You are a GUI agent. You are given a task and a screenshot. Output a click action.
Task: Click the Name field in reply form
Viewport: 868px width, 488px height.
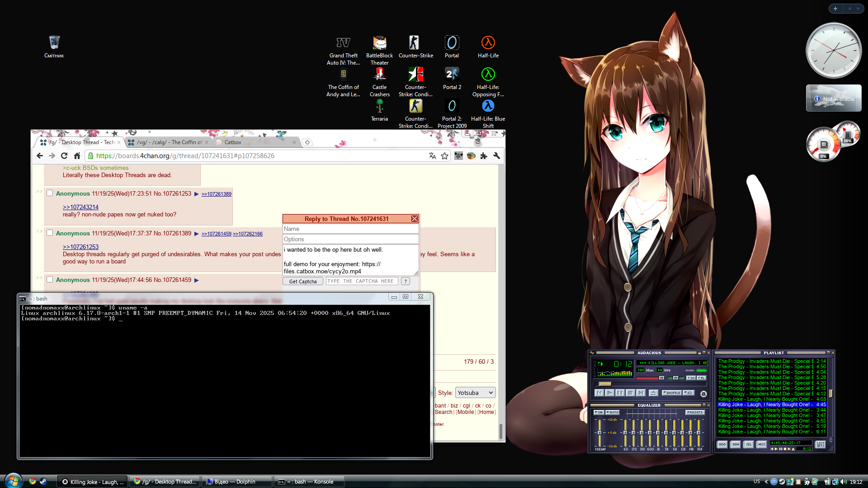point(350,229)
